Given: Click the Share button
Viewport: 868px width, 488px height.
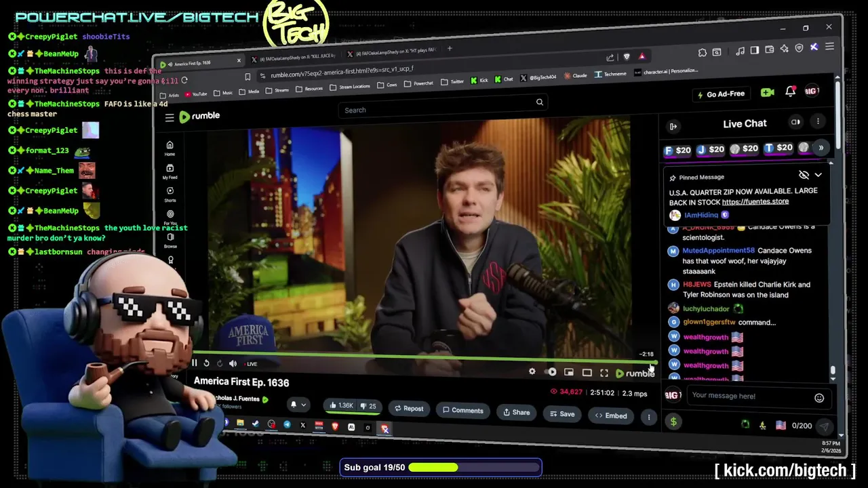Looking at the screenshot, I should [x=517, y=412].
